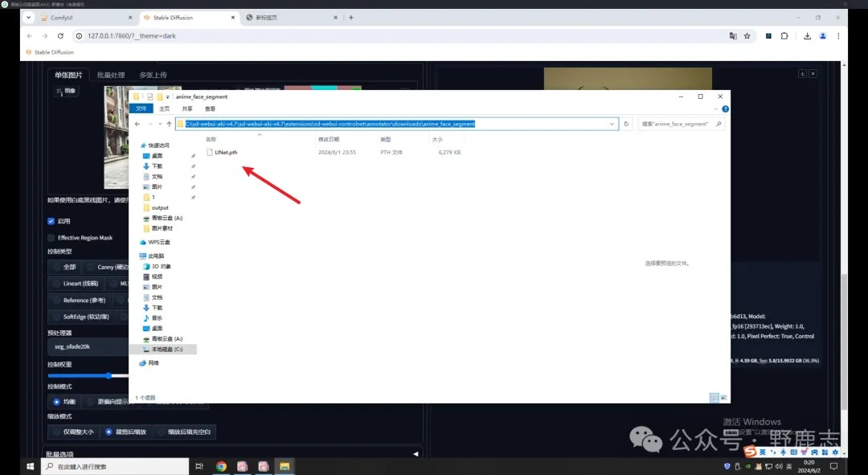Open Windows Start menu

[x=31, y=466]
